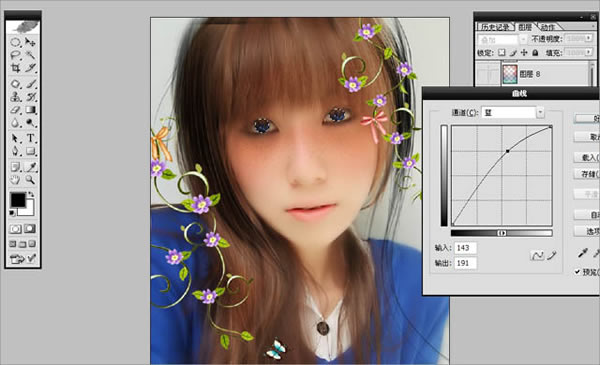Select the Gradient tool
This screenshot has height=365, width=600.
31,110
